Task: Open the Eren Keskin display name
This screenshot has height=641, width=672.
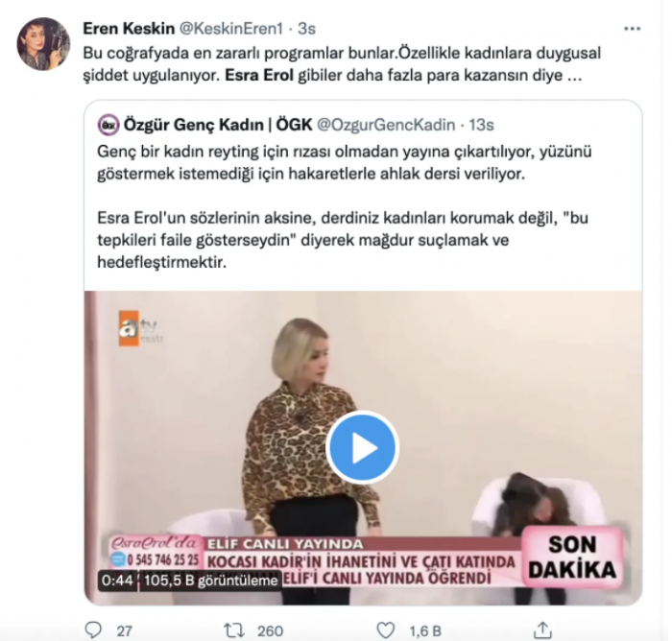Action: [x=129, y=28]
